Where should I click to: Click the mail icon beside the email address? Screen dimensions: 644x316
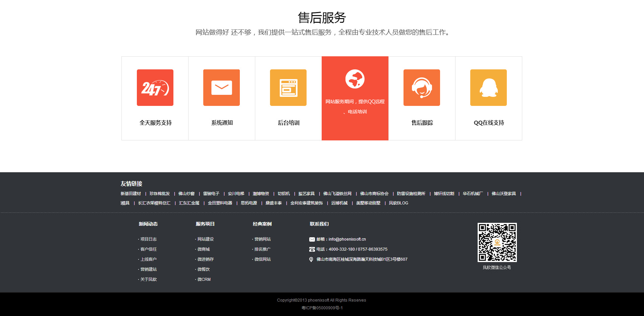point(312,239)
